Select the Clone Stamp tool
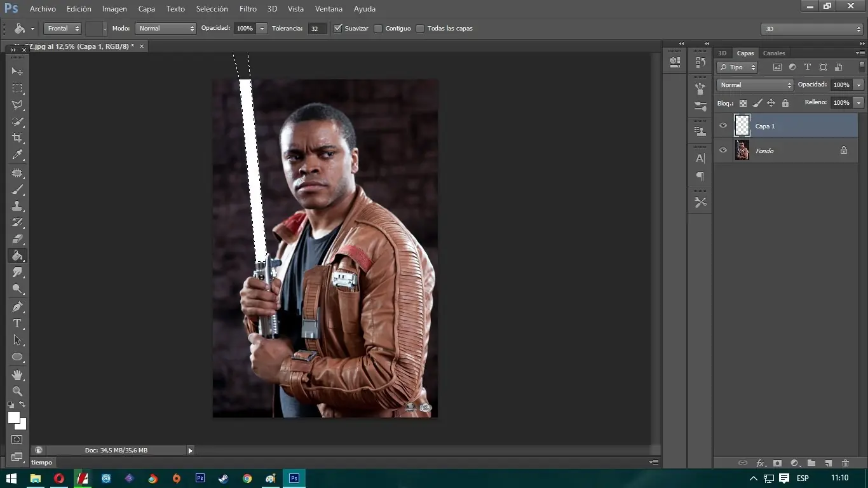This screenshot has width=868, height=488. [x=17, y=206]
